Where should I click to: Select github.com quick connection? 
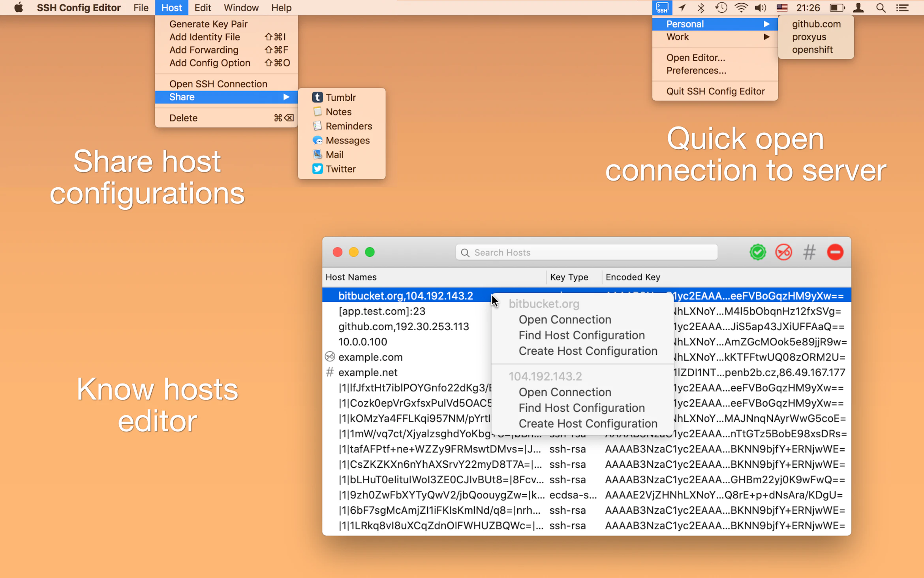click(x=816, y=24)
